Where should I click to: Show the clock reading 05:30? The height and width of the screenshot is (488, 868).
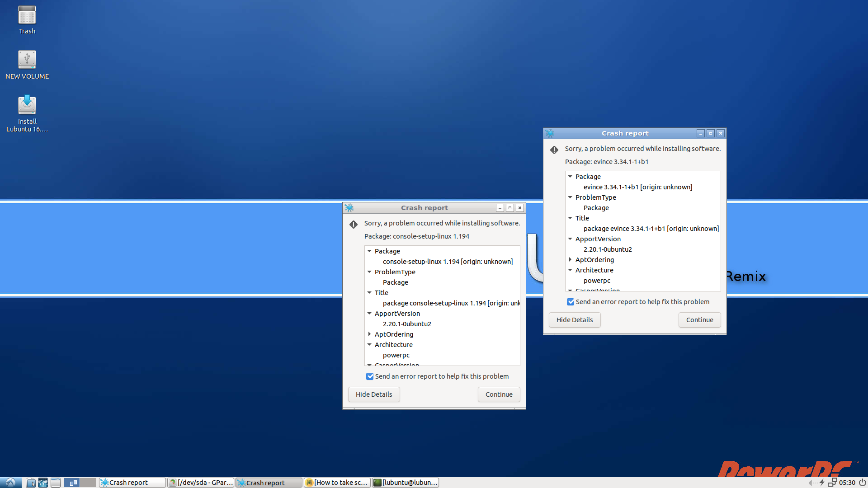coord(847,483)
